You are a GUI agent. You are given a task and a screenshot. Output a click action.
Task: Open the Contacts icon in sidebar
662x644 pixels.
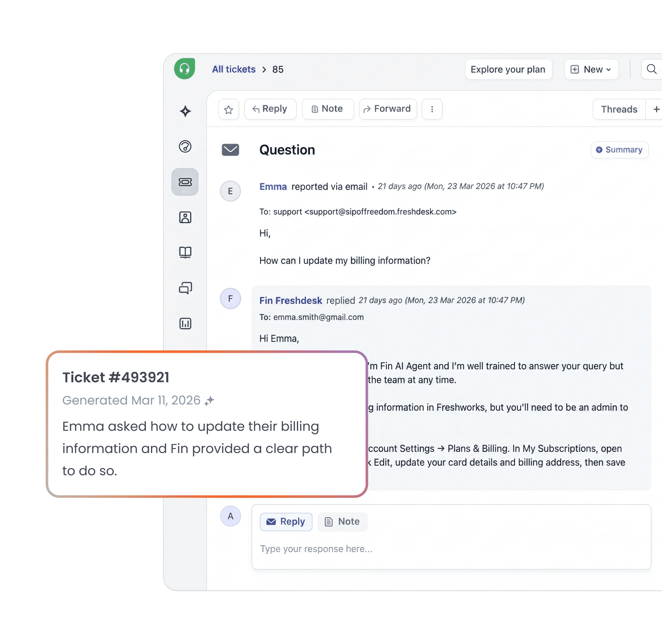[185, 218]
